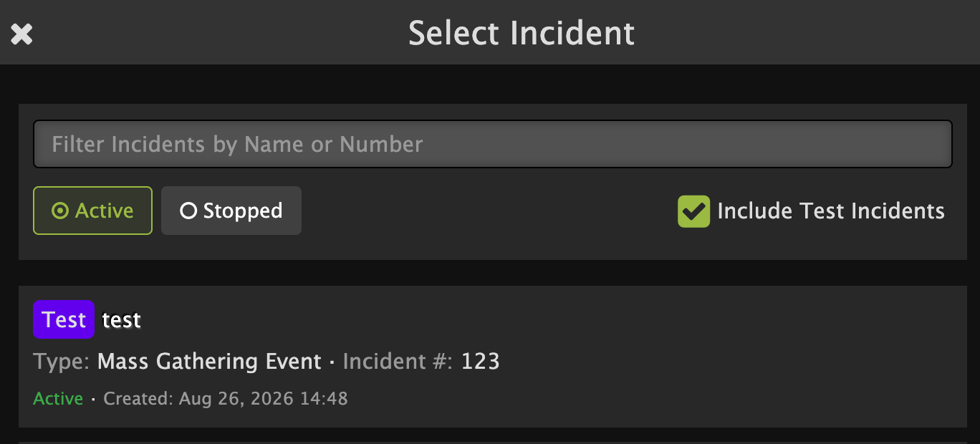Viewport: 980px width, 444px height.
Task: Click the green Active status label
Action: (58, 399)
